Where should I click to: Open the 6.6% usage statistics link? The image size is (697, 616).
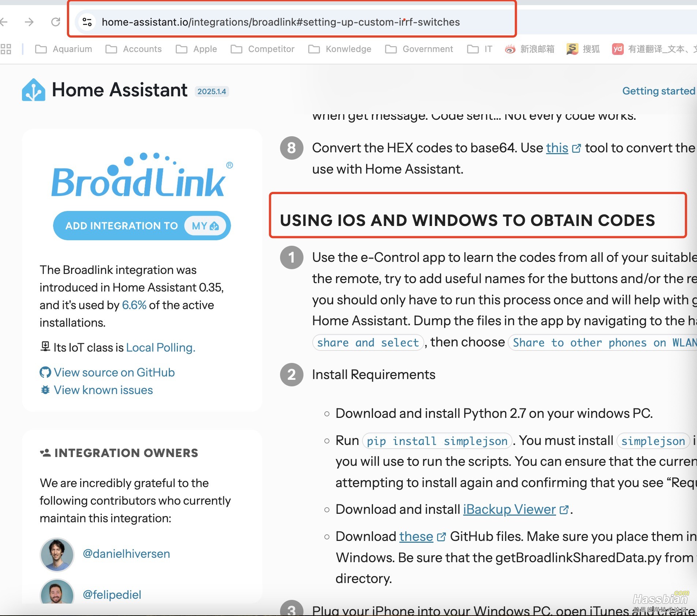134,305
